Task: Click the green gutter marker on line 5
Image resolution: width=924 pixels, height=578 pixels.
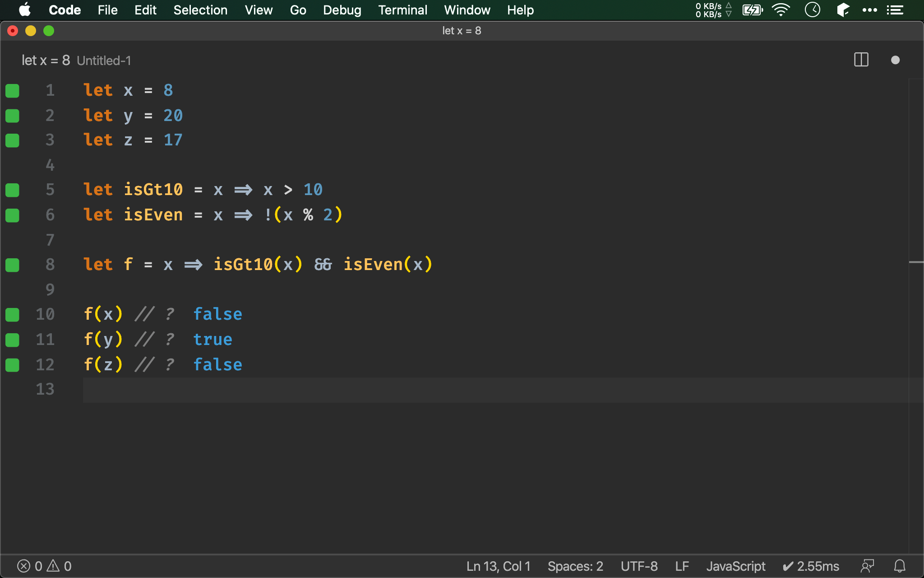Action: click(x=12, y=190)
